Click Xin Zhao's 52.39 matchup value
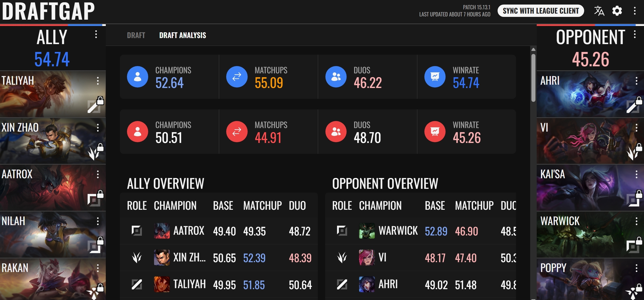644x300 pixels. 254,258
